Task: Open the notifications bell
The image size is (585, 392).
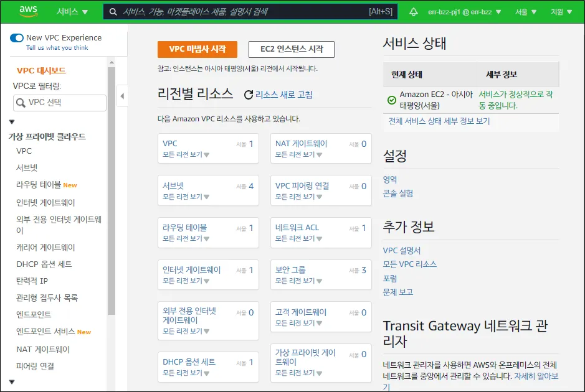Action: click(x=414, y=12)
